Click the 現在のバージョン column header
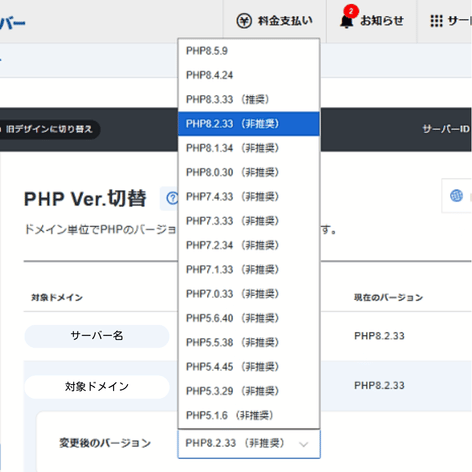Viewport: 472px width, 472px height. (388, 297)
